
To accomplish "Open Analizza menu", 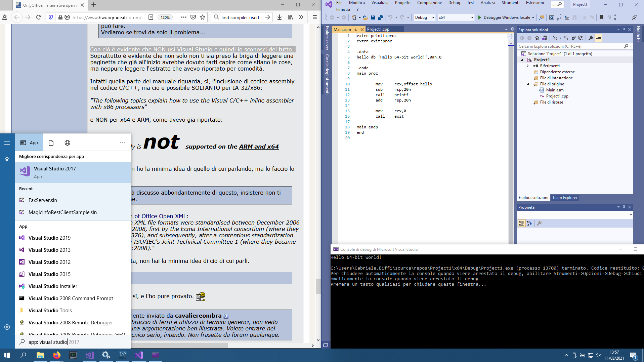I will (488, 3).
